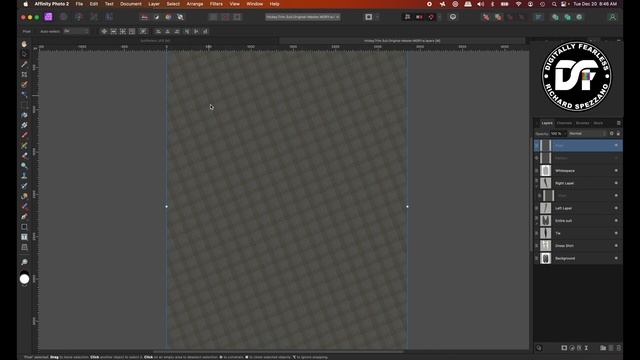Open the Help menu
The height and width of the screenshot is (360, 640).
[x=275, y=4]
